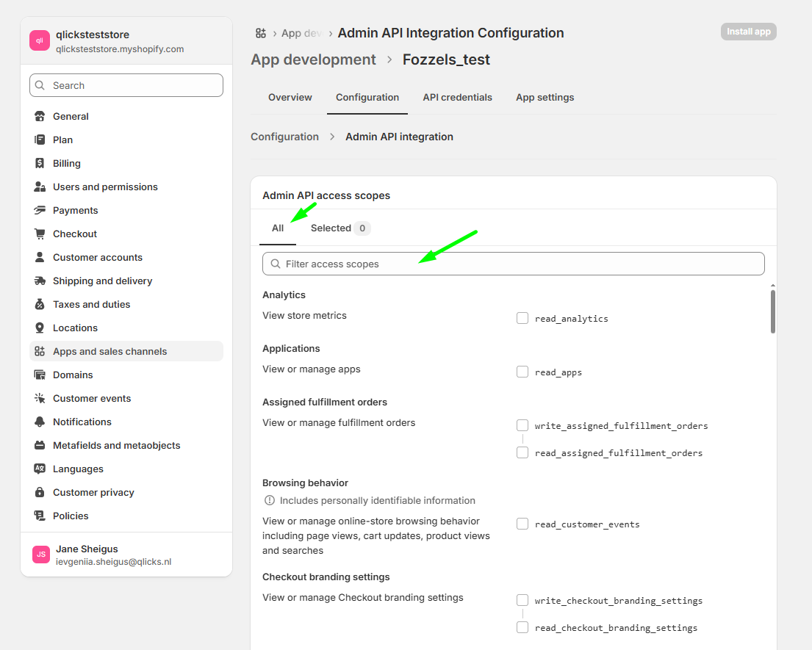Click the Billing receipt icon
812x650 pixels.
click(x=40, y=164)
